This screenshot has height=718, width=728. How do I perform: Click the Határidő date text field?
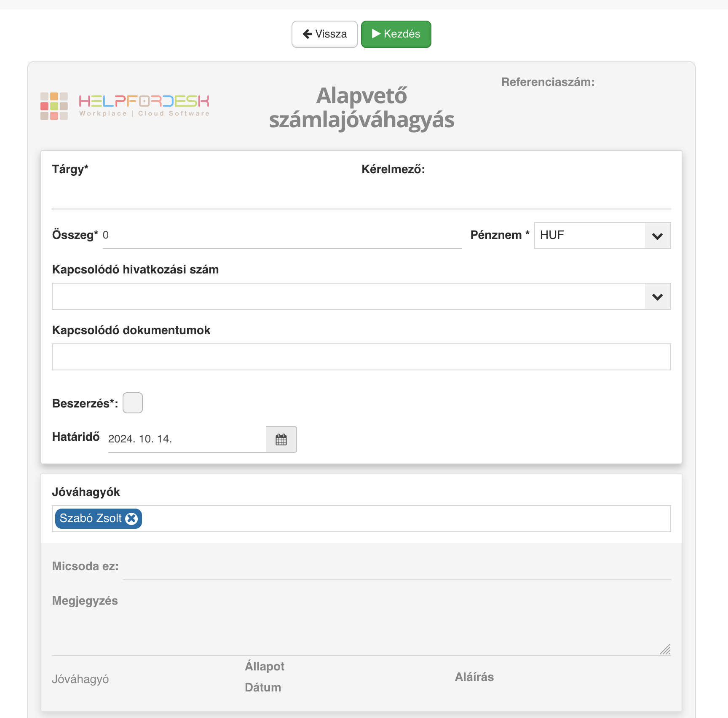pos(187,439)
